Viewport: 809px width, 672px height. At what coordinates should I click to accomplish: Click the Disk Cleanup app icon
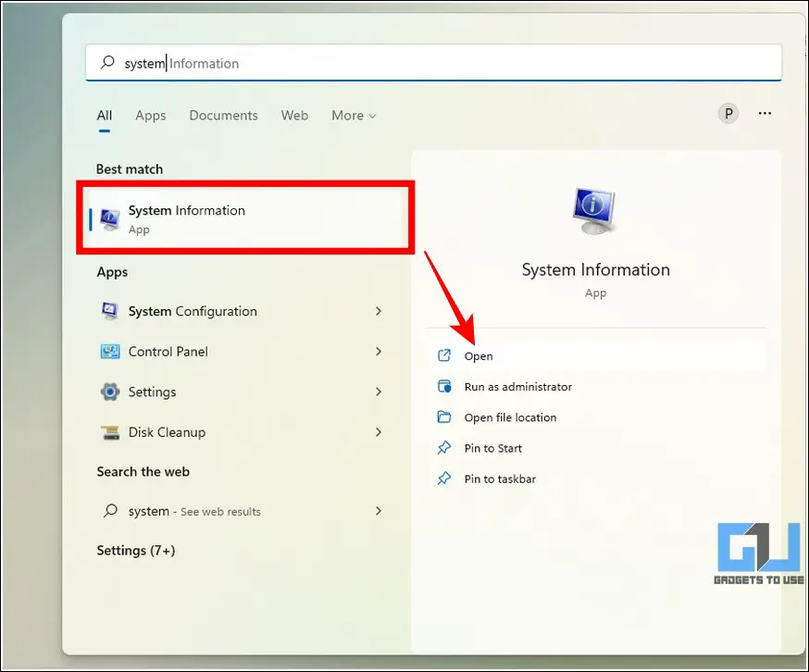[110, 432]
